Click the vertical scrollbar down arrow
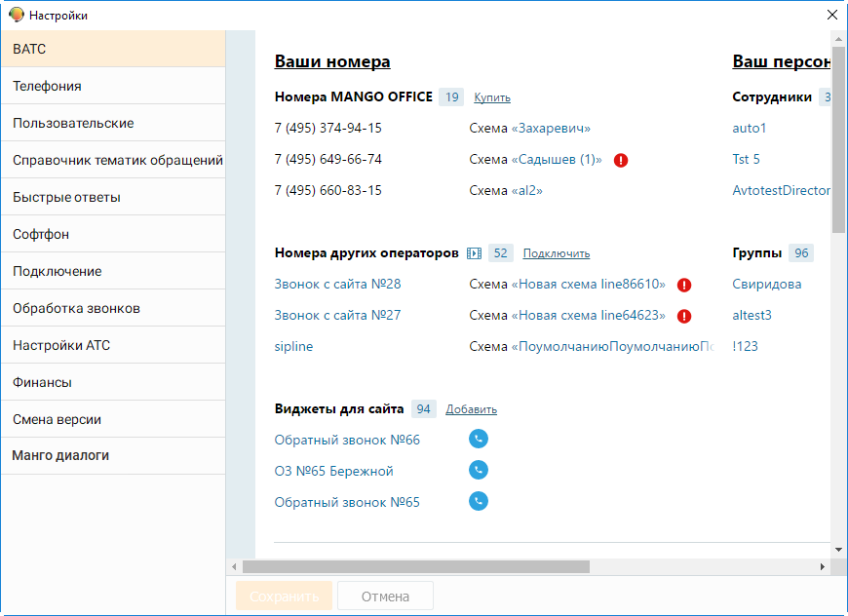The height and width of the screenshot is (616, 848). [x=839, y=550]
